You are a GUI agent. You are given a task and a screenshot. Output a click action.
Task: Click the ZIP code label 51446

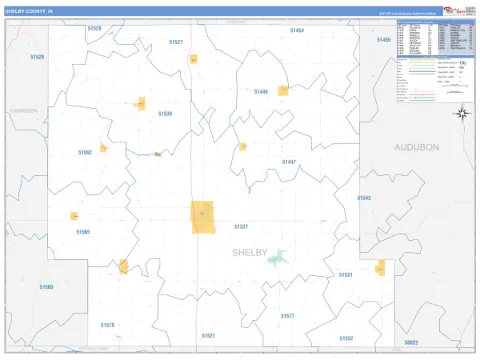click(261, 92)
